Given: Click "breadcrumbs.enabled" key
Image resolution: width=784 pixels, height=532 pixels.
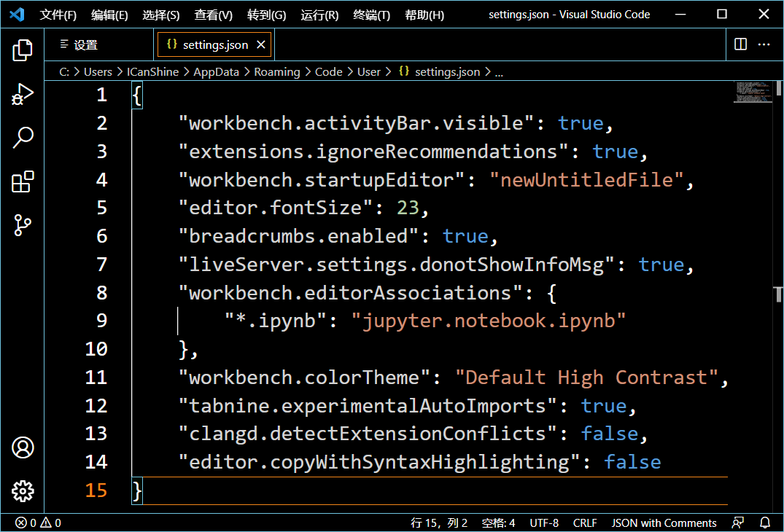Looking at the screenshot, I should 298,236.
